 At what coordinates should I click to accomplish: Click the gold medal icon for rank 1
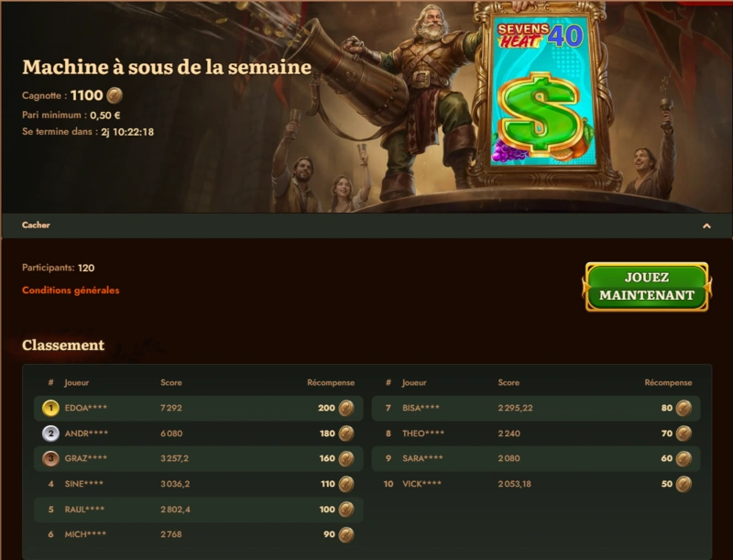click(x=50, y=408)
